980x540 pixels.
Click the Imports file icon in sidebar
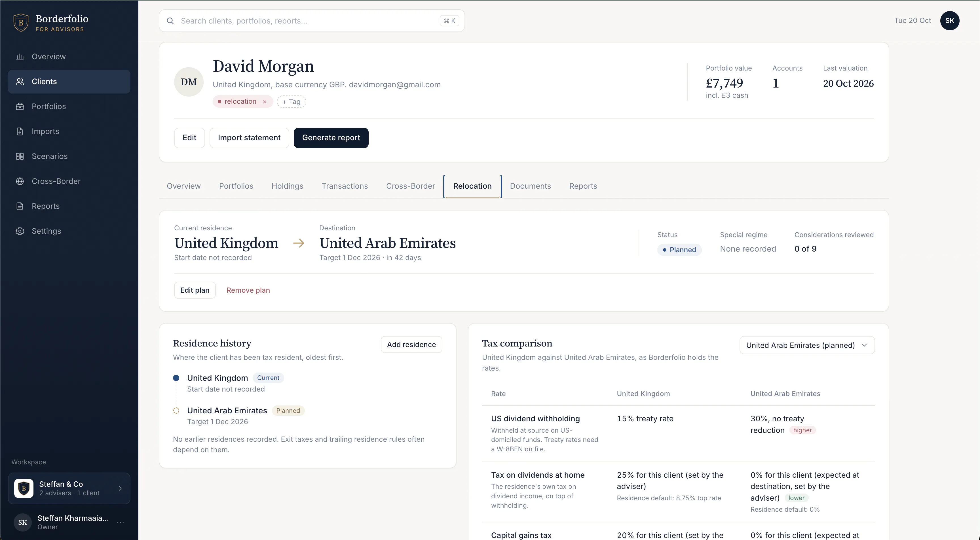pos(20,131)
